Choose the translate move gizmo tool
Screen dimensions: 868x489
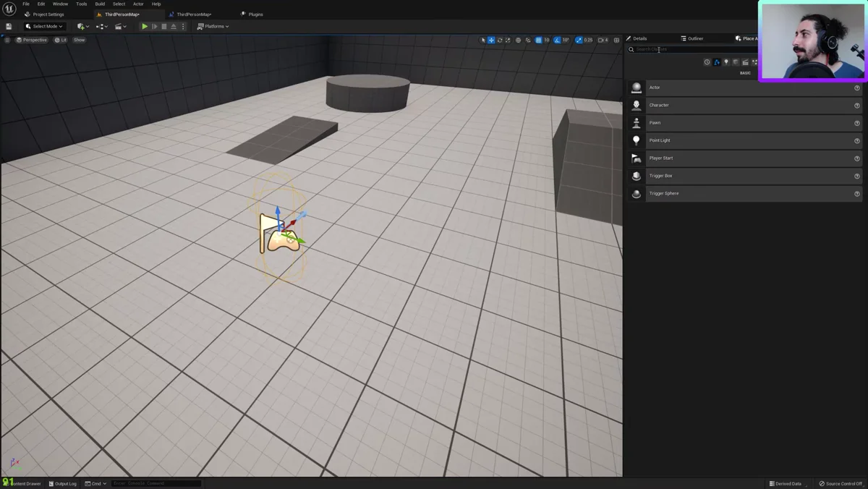(491, 40)
